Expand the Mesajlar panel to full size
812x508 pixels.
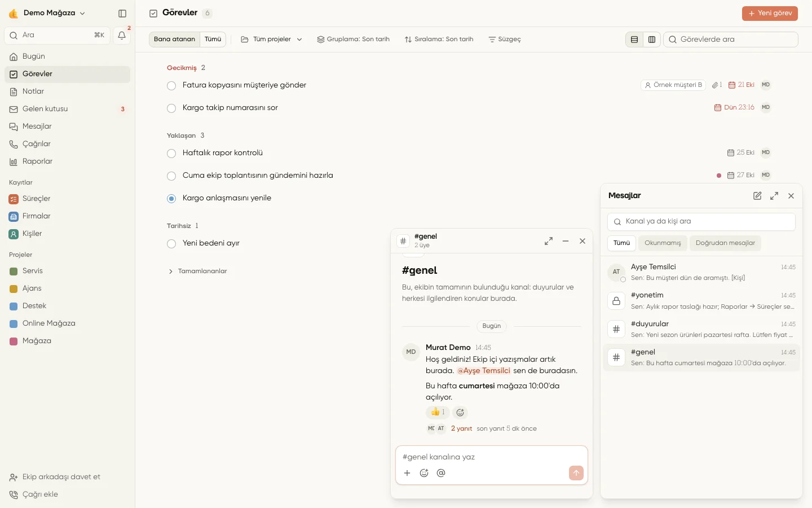pyautogui.click(x=774, y=196)
